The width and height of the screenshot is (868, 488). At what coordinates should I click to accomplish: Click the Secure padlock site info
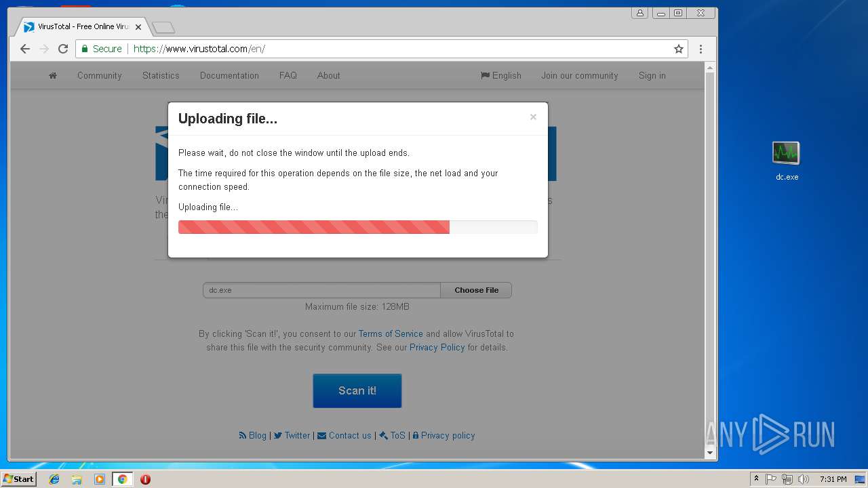coord(102,49)
